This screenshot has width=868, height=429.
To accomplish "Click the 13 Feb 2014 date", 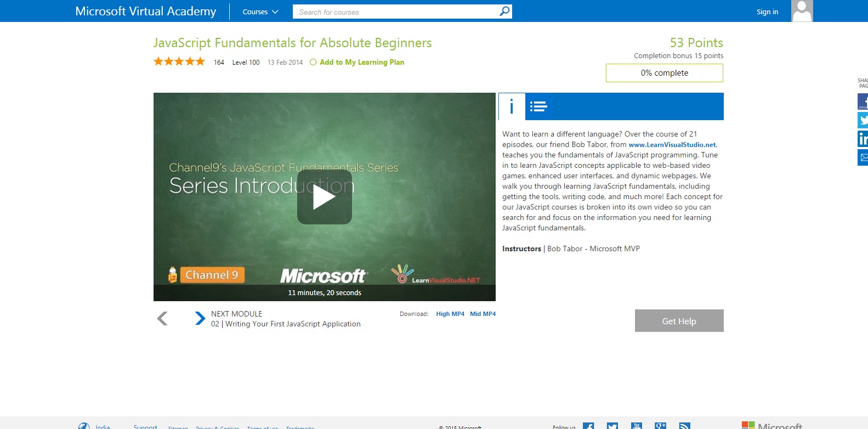I will click(x=285, y=63).
